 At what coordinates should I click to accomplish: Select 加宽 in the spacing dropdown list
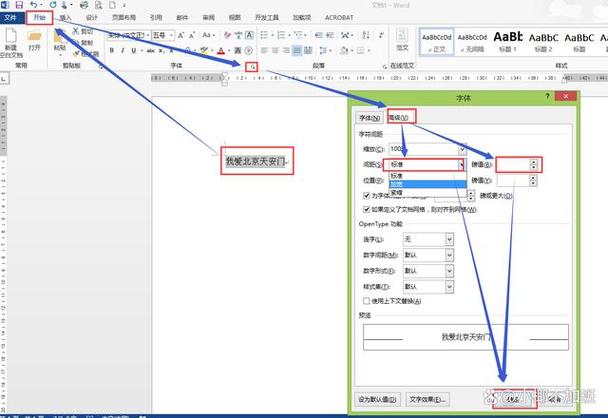coord(428,184)
